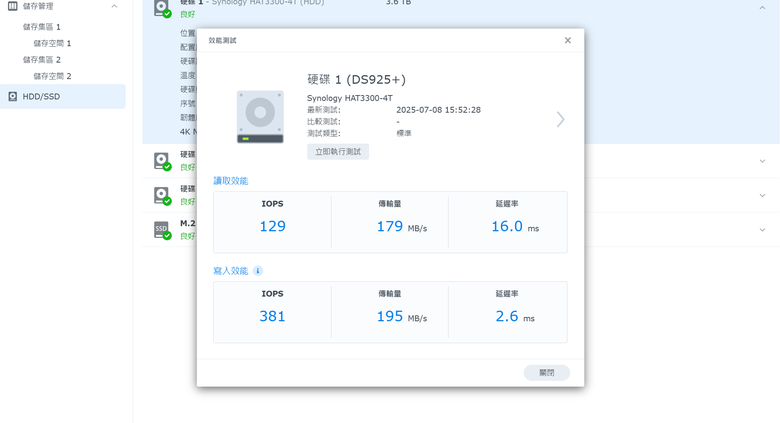
Task: Click the 硬碟 1 (DS925+) title
Action: tap(356, 80)
